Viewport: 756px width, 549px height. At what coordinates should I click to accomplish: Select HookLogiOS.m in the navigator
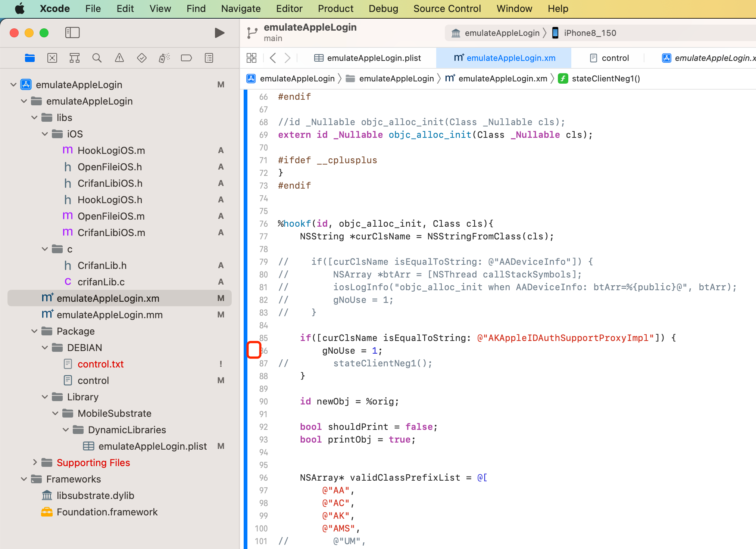point(119,151)
